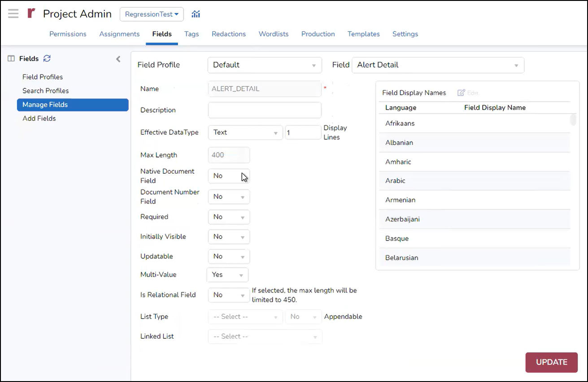Select the Belarusian language row
Image resolution: width=588 pixels, height=382 pixels.
pyautogui.click(x=475, y=258)
